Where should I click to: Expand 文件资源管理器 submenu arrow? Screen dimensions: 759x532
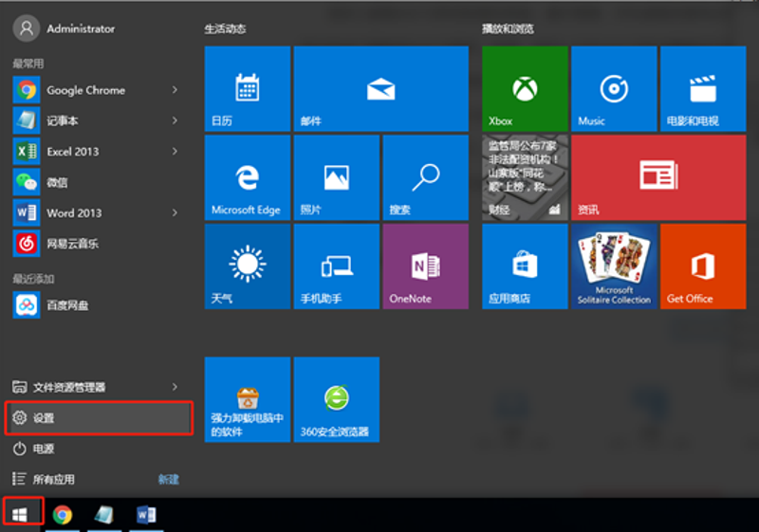click(x=176, y=387)
